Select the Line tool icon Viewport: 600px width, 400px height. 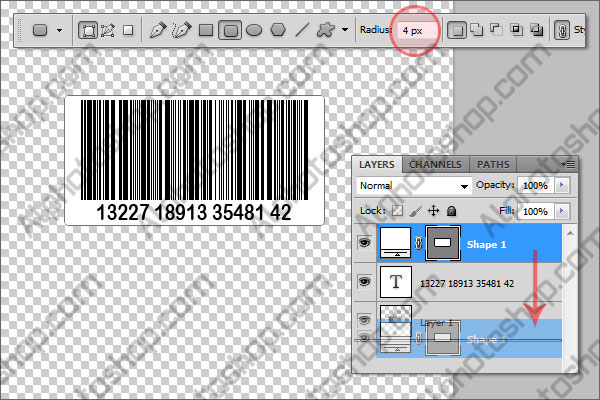tap(302, 30)
